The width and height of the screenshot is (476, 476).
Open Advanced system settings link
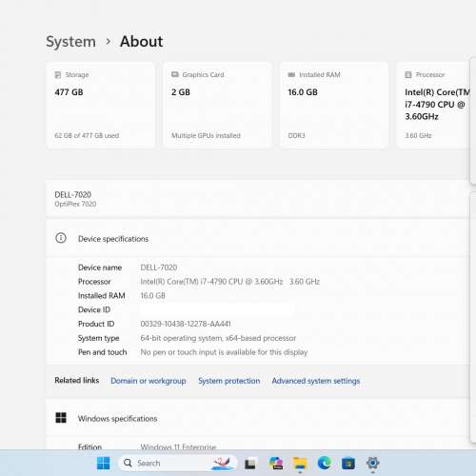click(316, 381)
